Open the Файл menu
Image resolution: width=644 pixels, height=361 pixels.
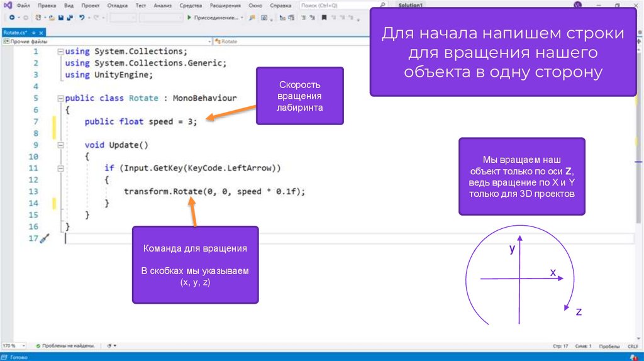point(23,5)
